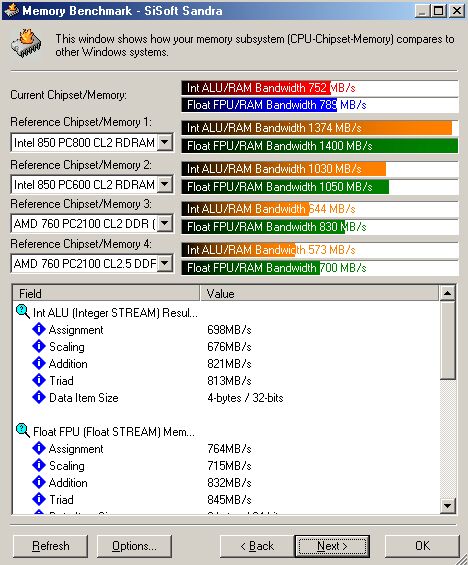The height and width of the screenshot is (565, 468).
Task: Click info icon for Data Item Size
Action: click(x=39, y=397)
